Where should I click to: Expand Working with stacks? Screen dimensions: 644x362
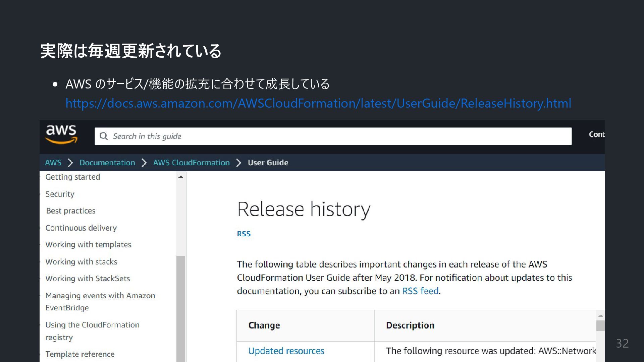point(81,262)
